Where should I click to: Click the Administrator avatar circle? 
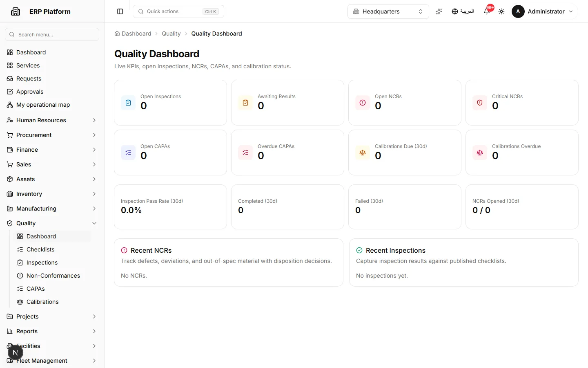pyautogui.click(x=518, y=11)
